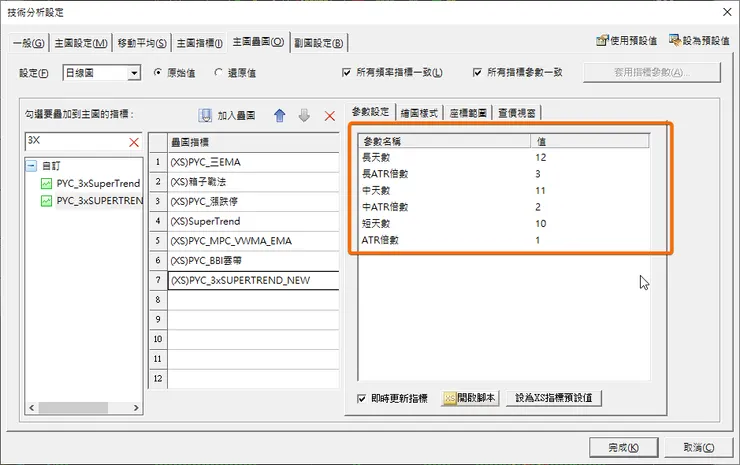Open the 參數設定 tab

click(370, 112)
